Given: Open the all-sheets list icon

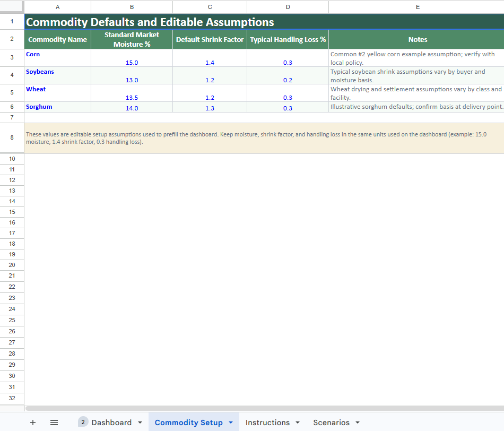Looking at the screenshot, I should coord(54,422).
